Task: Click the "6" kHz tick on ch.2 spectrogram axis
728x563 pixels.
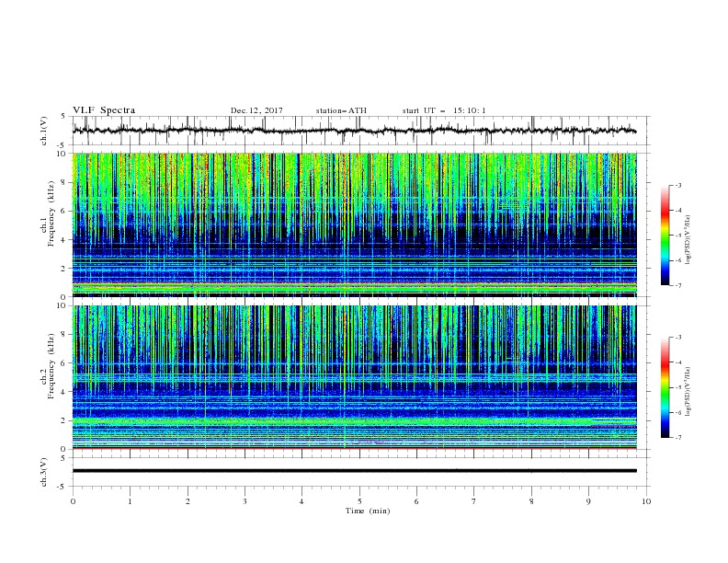Action: pyautogui.click(x=64, y=363)
